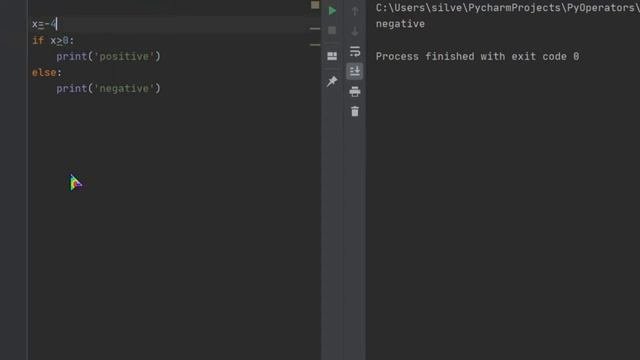Screen dimensions: 640x360
Task: Toggle the Soft-Wrap icon in run panel
Action: [x=355, y=51]
